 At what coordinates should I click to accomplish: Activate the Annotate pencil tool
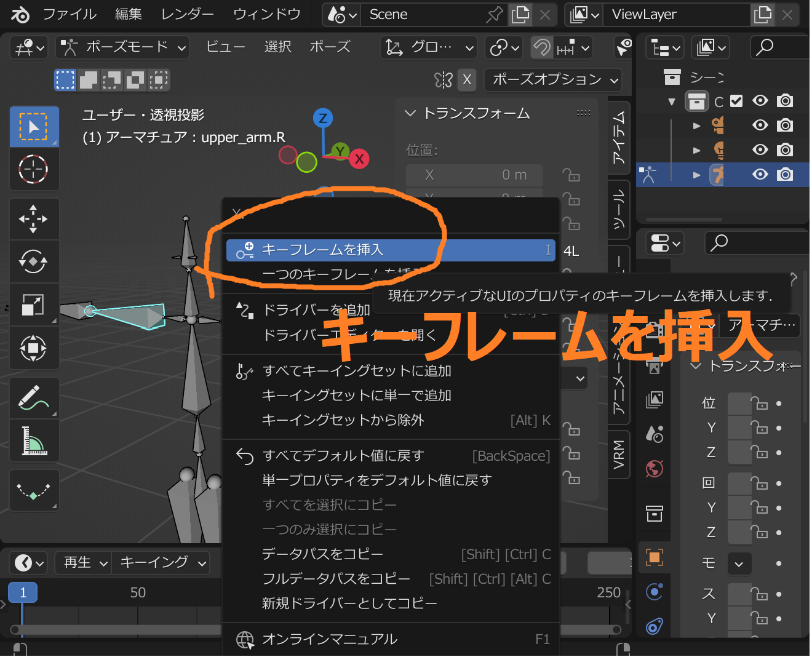pyautogui.click(x=33, y=398)
